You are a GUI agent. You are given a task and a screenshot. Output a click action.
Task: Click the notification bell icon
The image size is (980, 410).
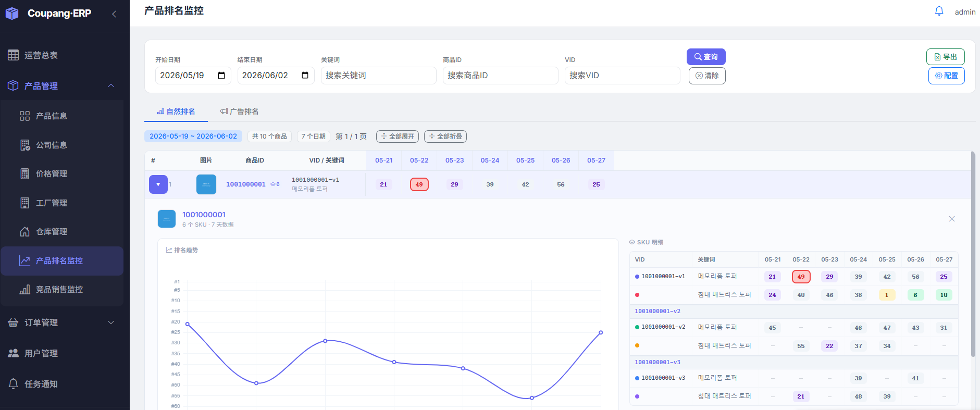(x=939, y=11)
